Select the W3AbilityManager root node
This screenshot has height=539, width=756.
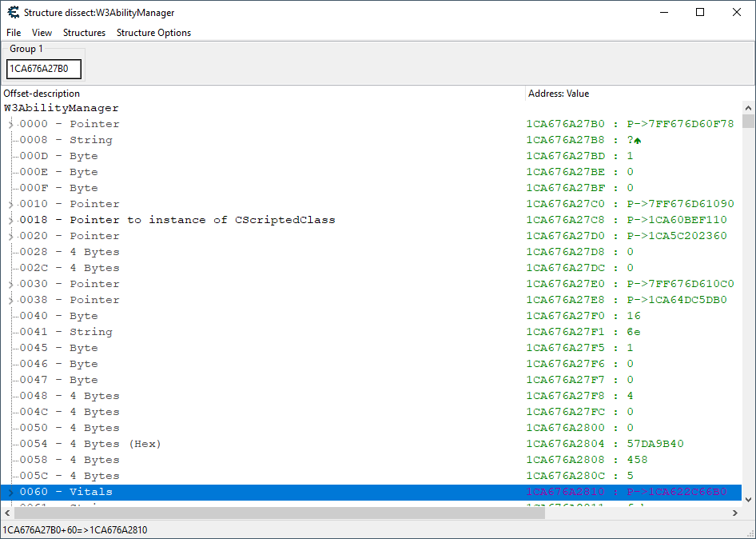point(62,108)
